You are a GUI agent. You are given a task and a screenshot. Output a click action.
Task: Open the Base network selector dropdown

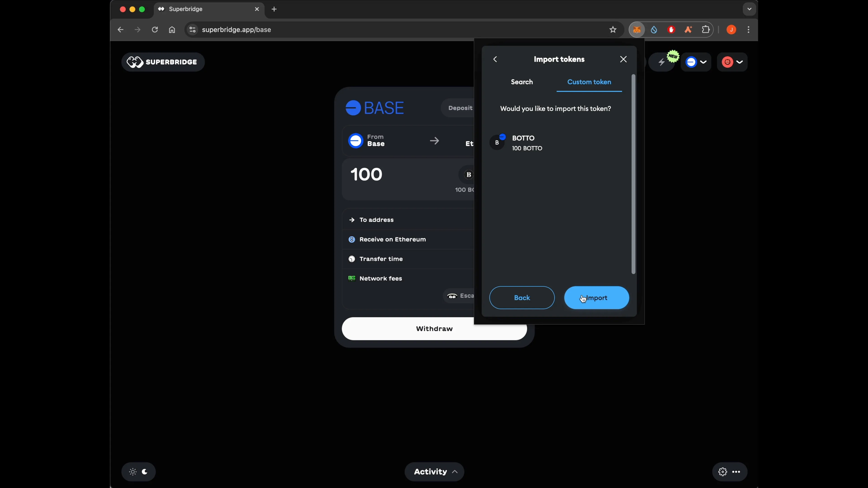tap(696, 62)
